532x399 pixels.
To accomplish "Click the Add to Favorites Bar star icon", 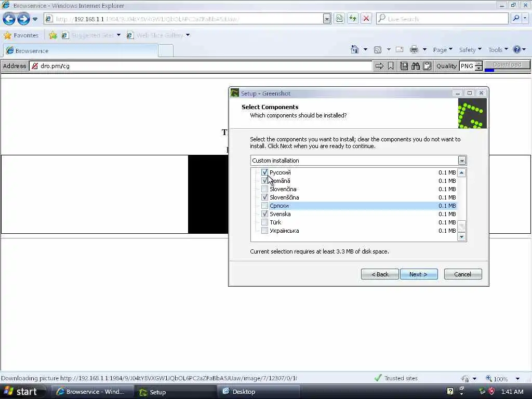I will point(53,35).
